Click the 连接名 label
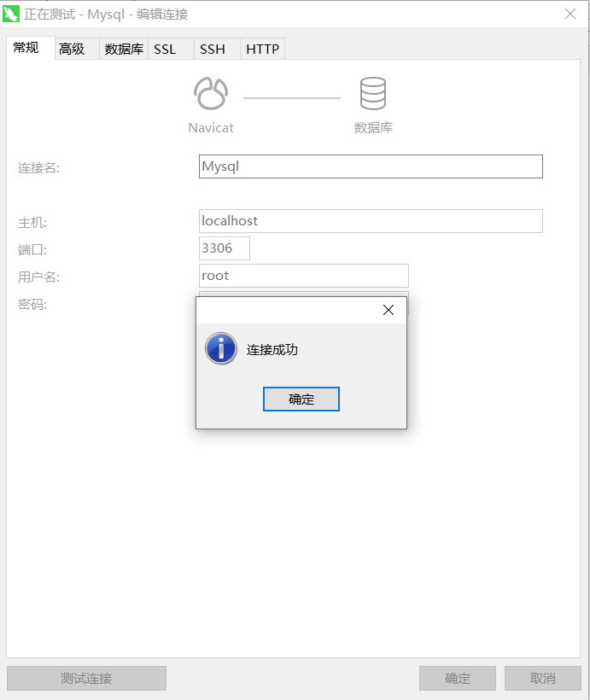 click(x=39, y=168)
